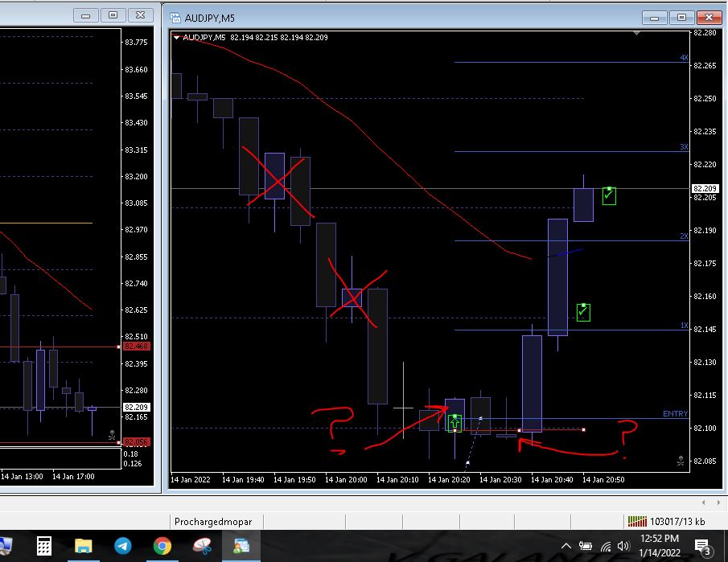Open Snipping Tool from the taskbar

202,546
